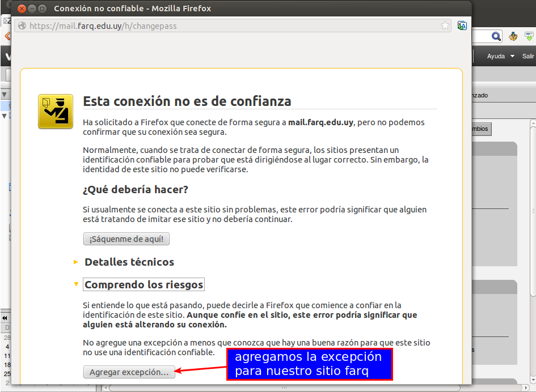Select day 4 in the mini calendar
This screenshot has width=536, height=392.
7,347
